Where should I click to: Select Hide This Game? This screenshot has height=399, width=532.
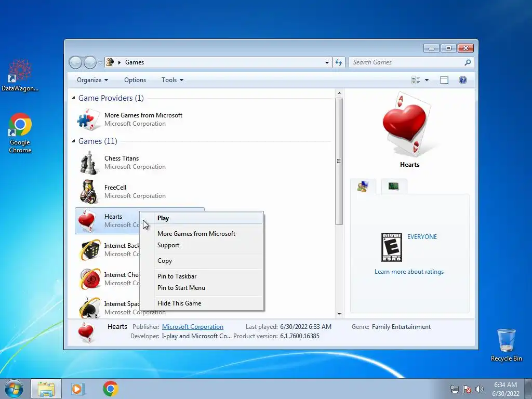202,303
